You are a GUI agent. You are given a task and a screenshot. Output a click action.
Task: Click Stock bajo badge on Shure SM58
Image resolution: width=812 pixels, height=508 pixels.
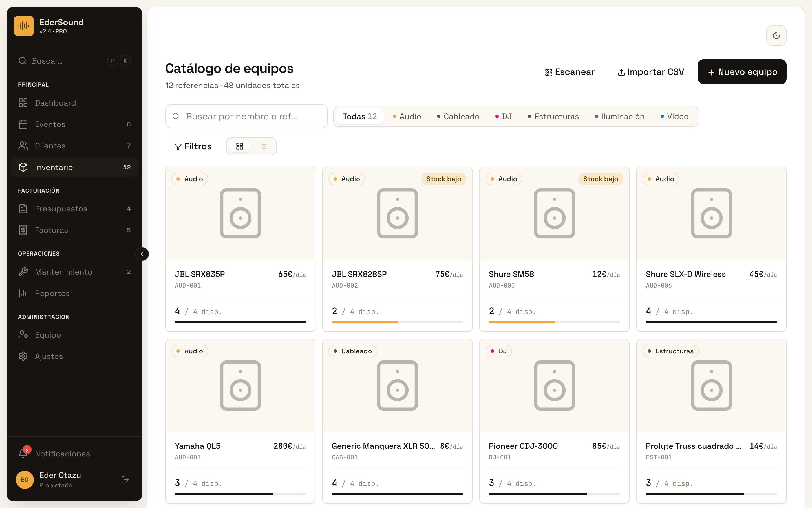(x=601, y=179)
